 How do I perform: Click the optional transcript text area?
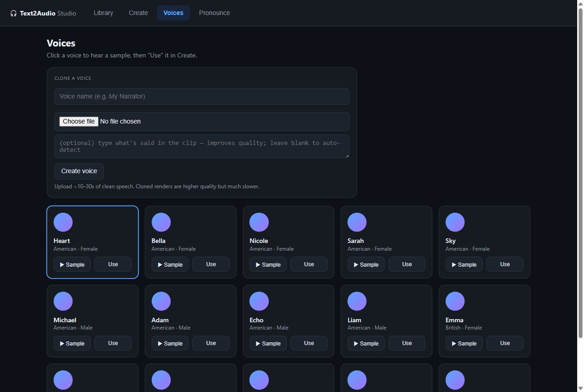coord(202,146)
